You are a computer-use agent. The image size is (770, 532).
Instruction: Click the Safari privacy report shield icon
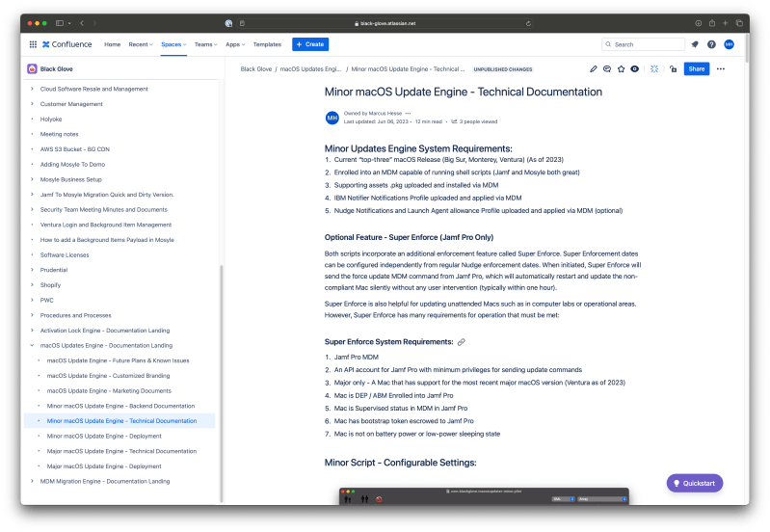pos(228,23)
